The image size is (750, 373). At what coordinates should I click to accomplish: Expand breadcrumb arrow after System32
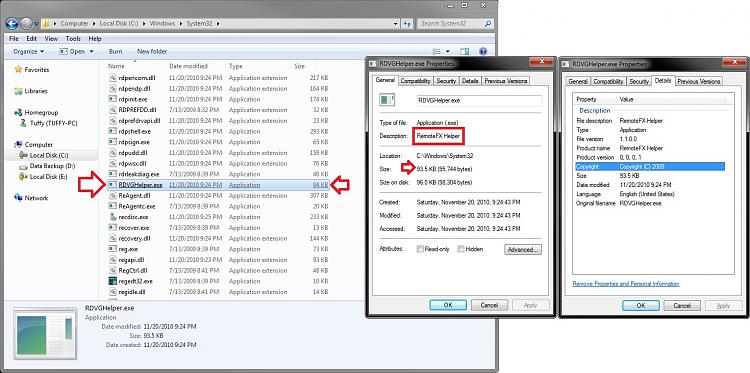(x=218, y=23)
